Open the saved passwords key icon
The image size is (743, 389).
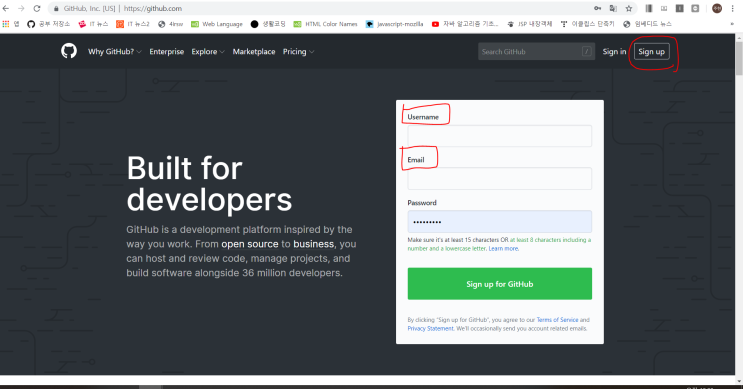597,9
